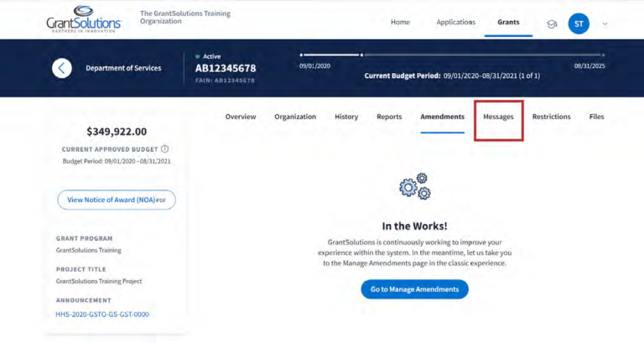Image resolution: width=644 pixels, height=344 pixels.
Task: Open the Home navigation item
Action: click(400, 22)
